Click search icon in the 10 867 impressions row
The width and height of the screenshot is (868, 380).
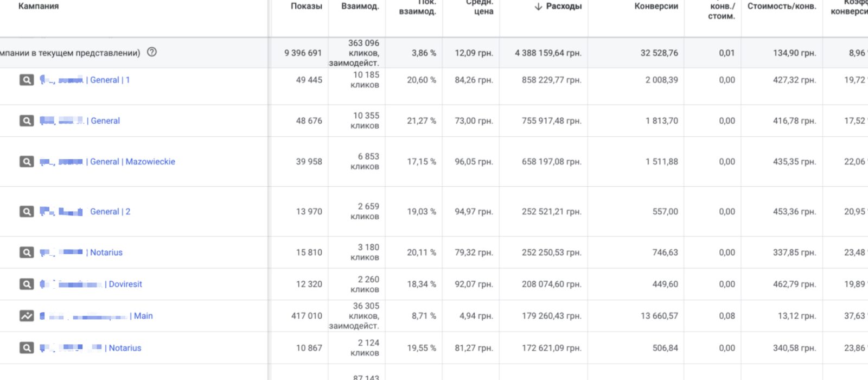point(27,348)
